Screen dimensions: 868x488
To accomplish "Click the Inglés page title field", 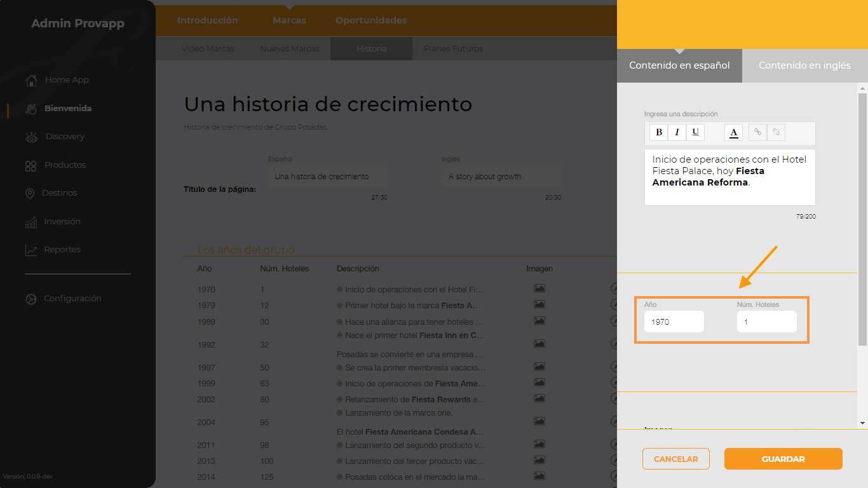I will pyautogui.click(x=501, y=177).
